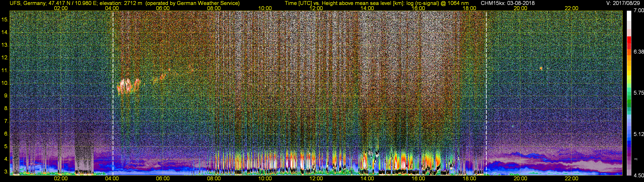
Task: Click the 4.50 color scale value
Action: pos(639,176)
